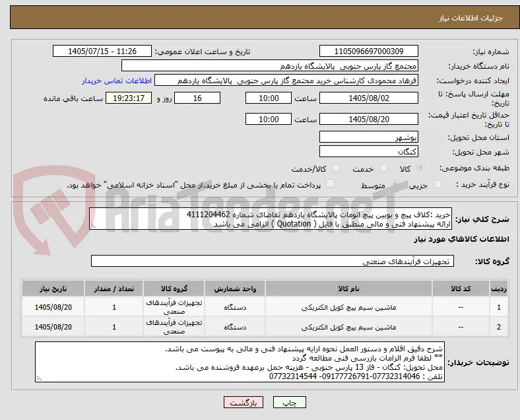Click the need date 1405/08/20 in row 2

pyautogui.click(x=53, y=327)
